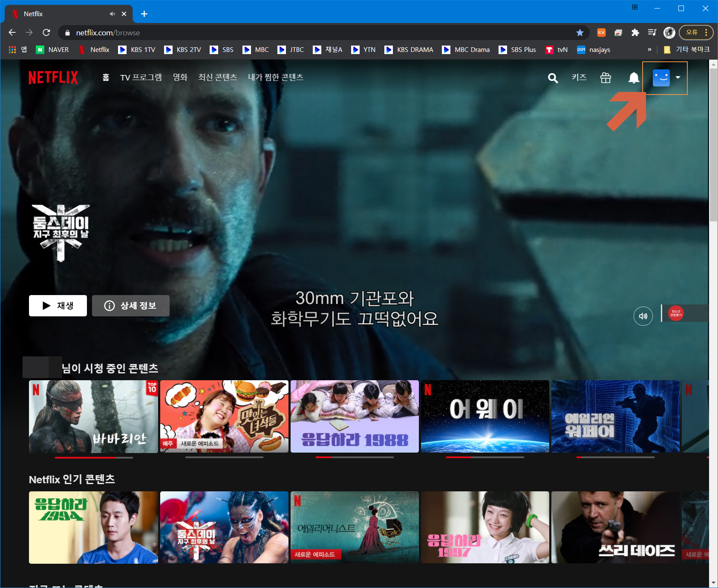Open the 창 정렬 icon in title bar
The width and height of the screenshot is (718, 588).
[635, 7]
